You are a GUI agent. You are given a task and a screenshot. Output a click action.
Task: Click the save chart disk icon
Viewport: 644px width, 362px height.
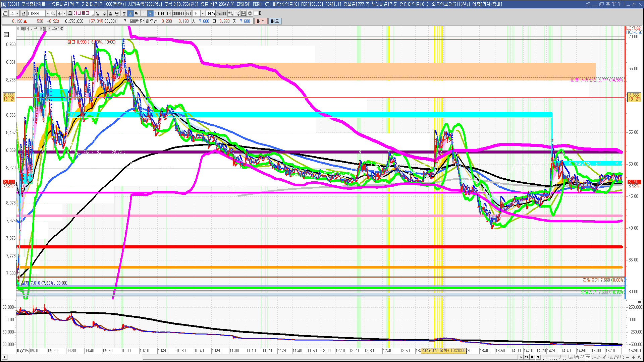(244, 13)
